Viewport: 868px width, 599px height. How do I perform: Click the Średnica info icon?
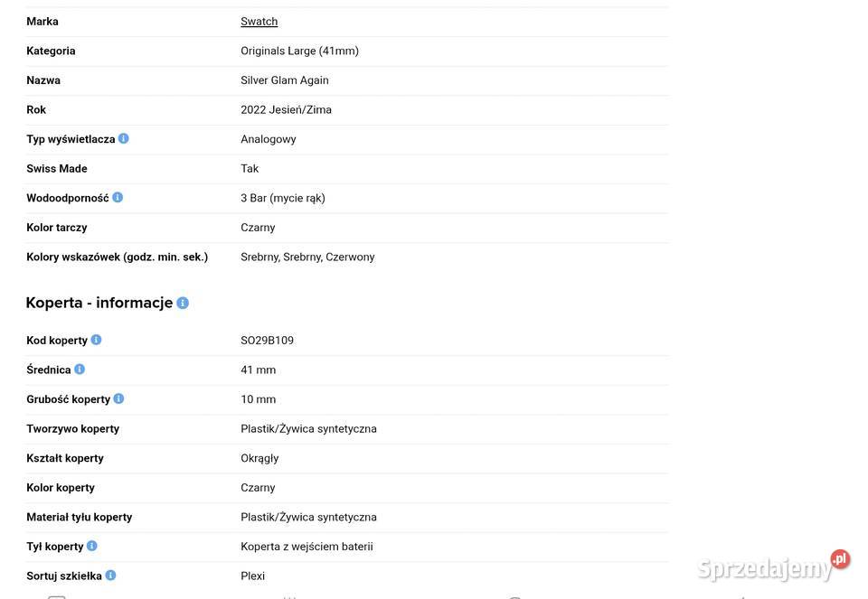click(x=80, y=369)
